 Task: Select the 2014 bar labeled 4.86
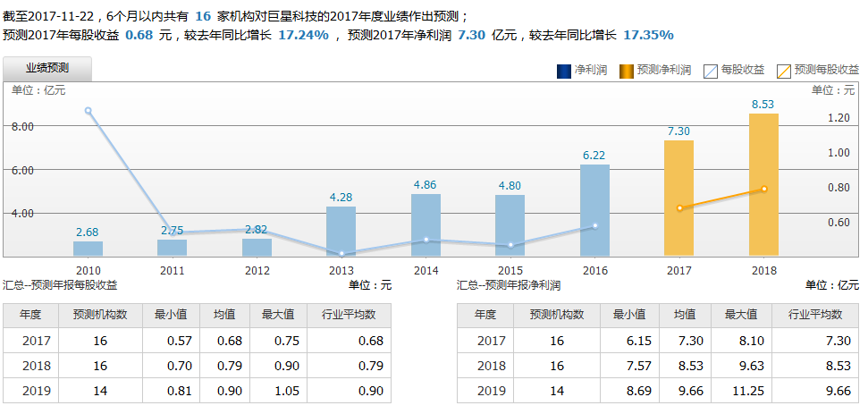(426, 224)
